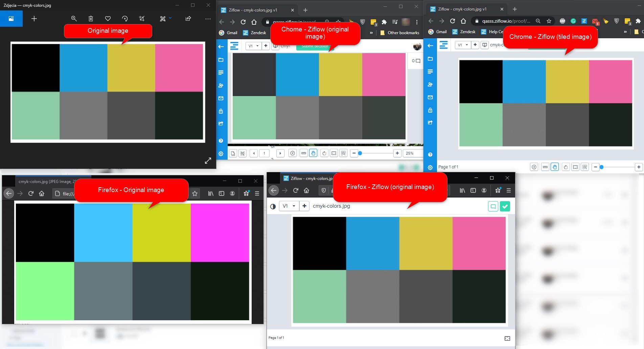Image resolution: width=644 pixels, height=349 pixels.
Task: Open comments via the green outlined comment icon
Action: pyautogui.click(x=493, y=206)
